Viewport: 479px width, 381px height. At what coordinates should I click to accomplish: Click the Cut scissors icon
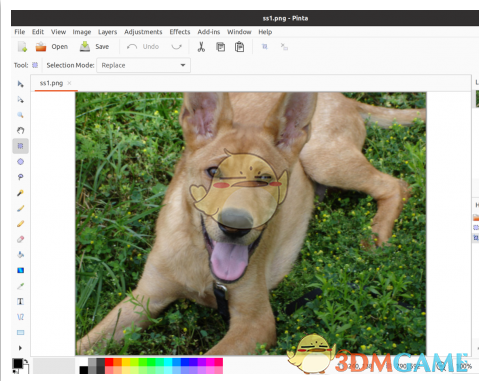pyautogui.click(x=201, y=47)
